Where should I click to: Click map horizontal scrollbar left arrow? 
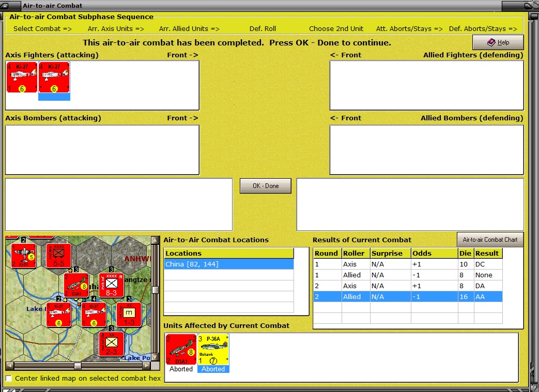pos(10,366)
